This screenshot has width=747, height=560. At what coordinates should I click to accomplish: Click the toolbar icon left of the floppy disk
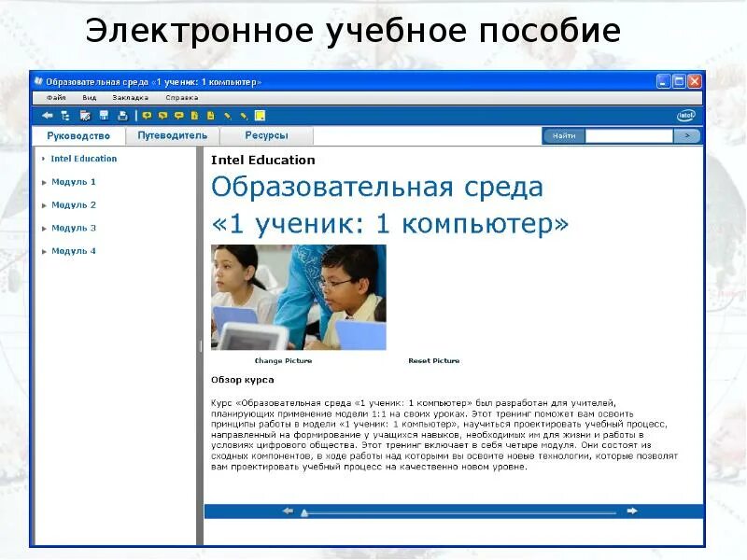(85, 115)
